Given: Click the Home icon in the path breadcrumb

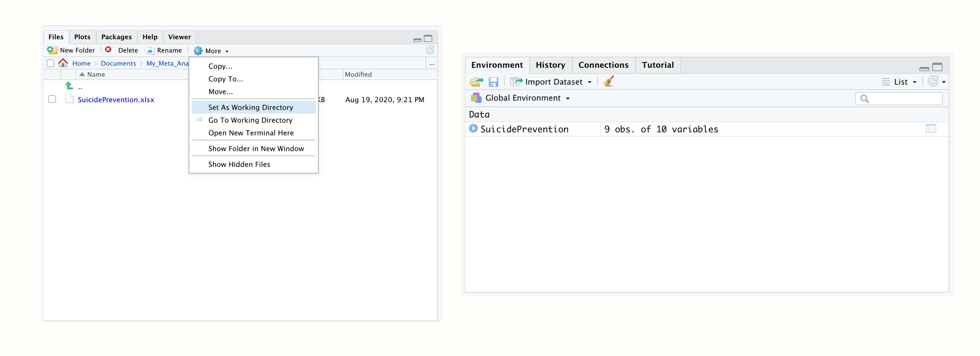Looking at the screenshot, I should 63,63.
